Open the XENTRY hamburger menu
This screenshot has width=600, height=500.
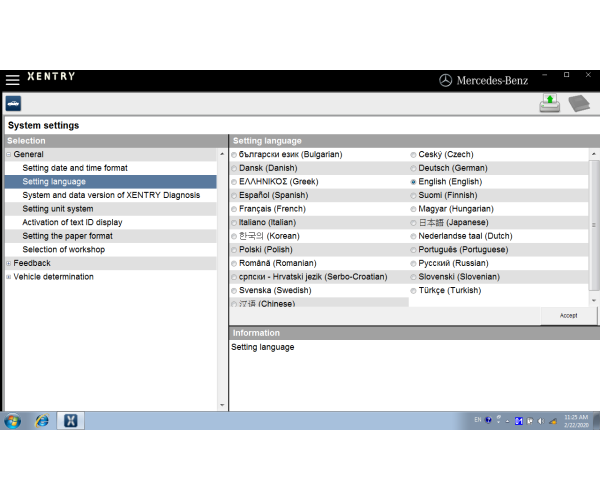coord(12,80)
